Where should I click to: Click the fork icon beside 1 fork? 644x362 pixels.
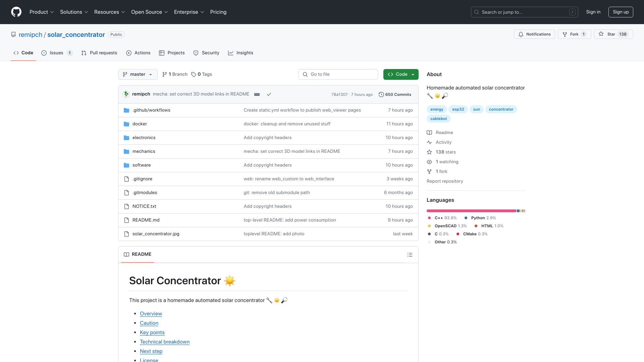[429, 172]
